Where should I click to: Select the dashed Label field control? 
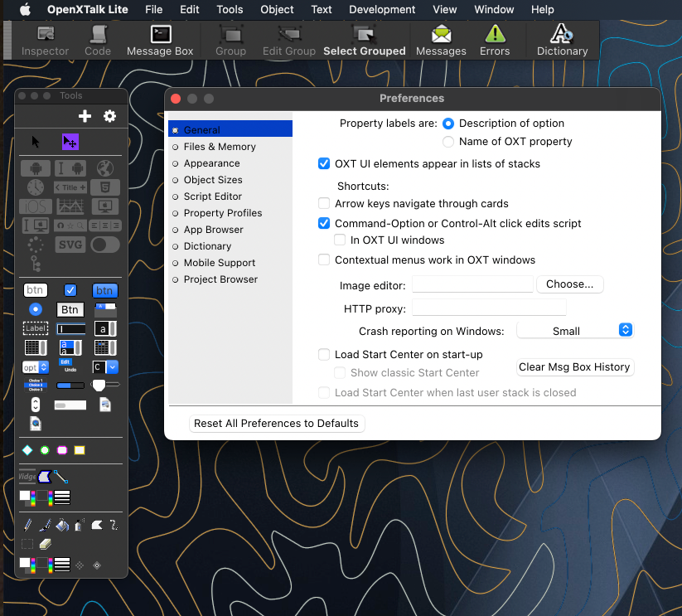coord(36,328)
